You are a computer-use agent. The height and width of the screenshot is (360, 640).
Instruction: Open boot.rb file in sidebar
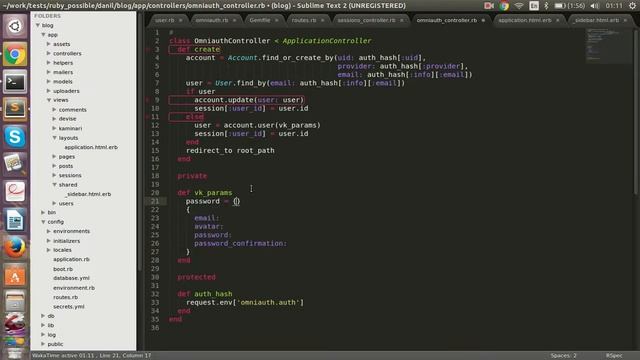(x=63, y=269)
